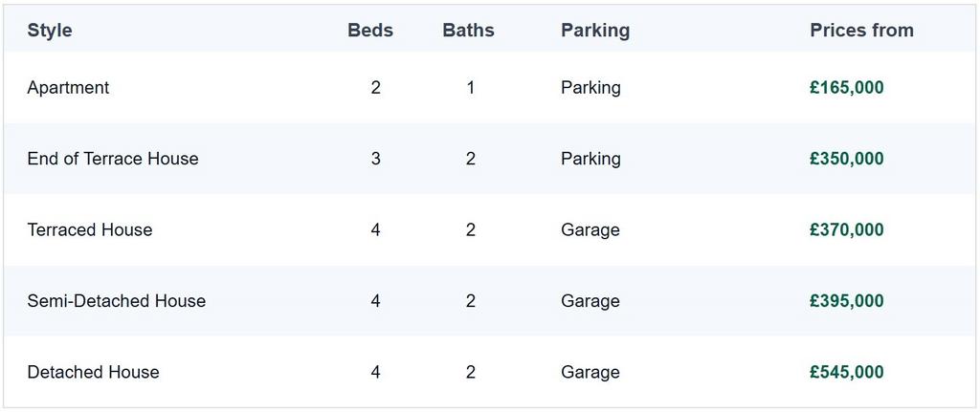The image size is (980, 412).
Task: Click Garage in the Detached House row
Action: coord(590,373)
